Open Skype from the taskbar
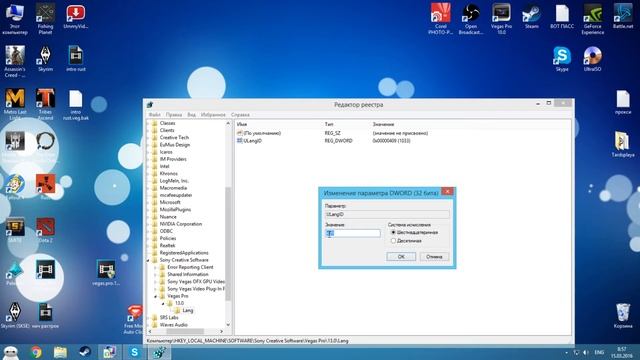 [134, 352]
